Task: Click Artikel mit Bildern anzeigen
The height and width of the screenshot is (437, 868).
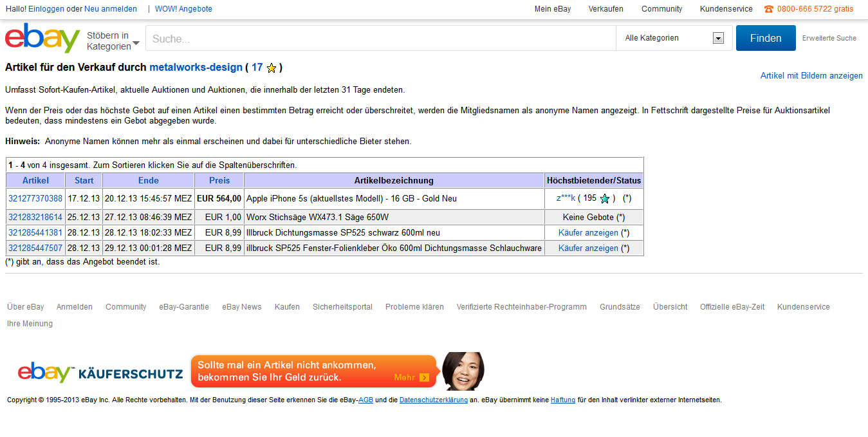Action: coord(811,76)
